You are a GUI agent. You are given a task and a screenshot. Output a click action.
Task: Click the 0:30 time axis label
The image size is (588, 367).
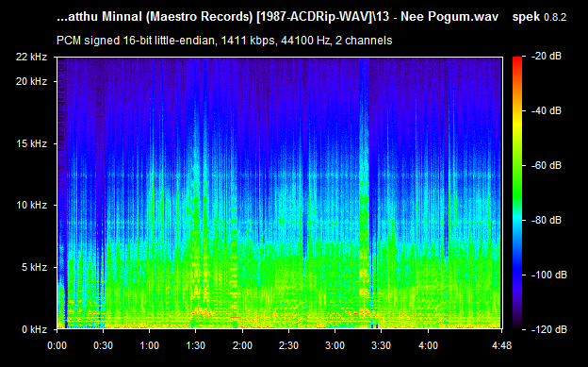[x=103, y=345]
